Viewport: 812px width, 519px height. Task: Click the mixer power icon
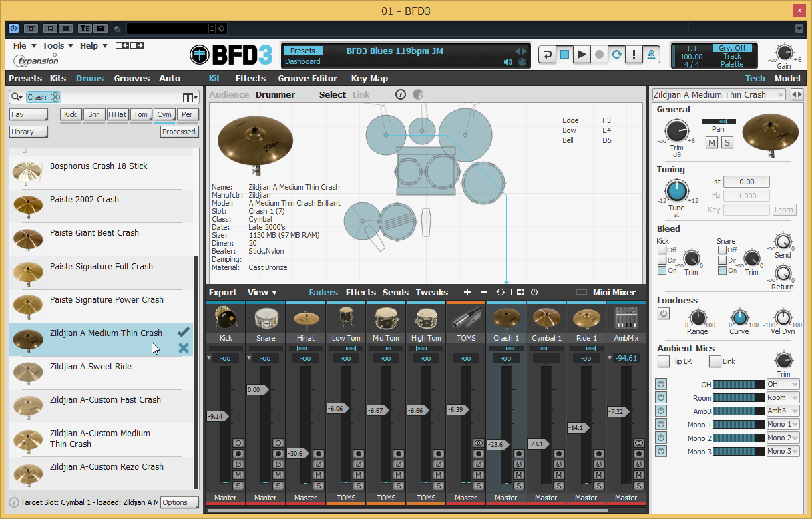point(534,292)
